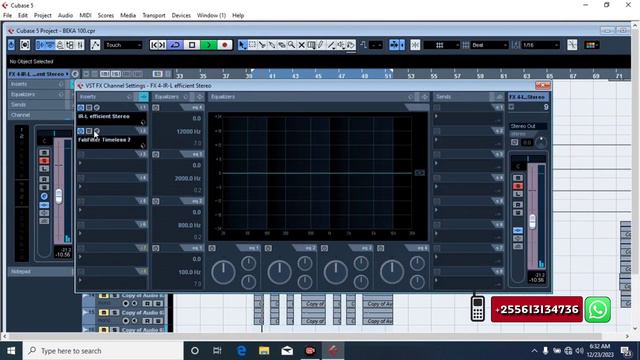Click the Windows Start button
Image resolution: width=640 pixels, height=360 pixels.
11,351
